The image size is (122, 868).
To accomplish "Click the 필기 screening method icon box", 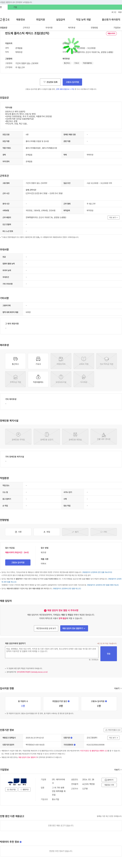I will click(75, 532).
